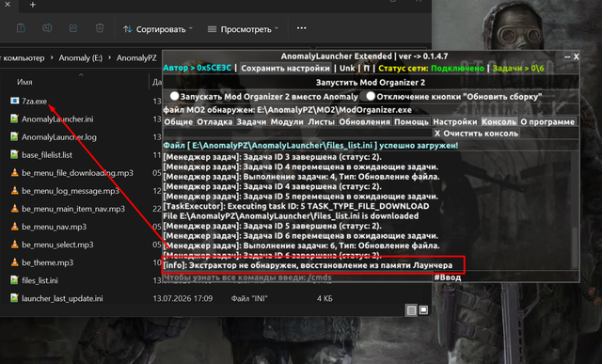602x364 pixels.
Task: Click the share icon in Explorer toolbar
Action: coord(73,28)
